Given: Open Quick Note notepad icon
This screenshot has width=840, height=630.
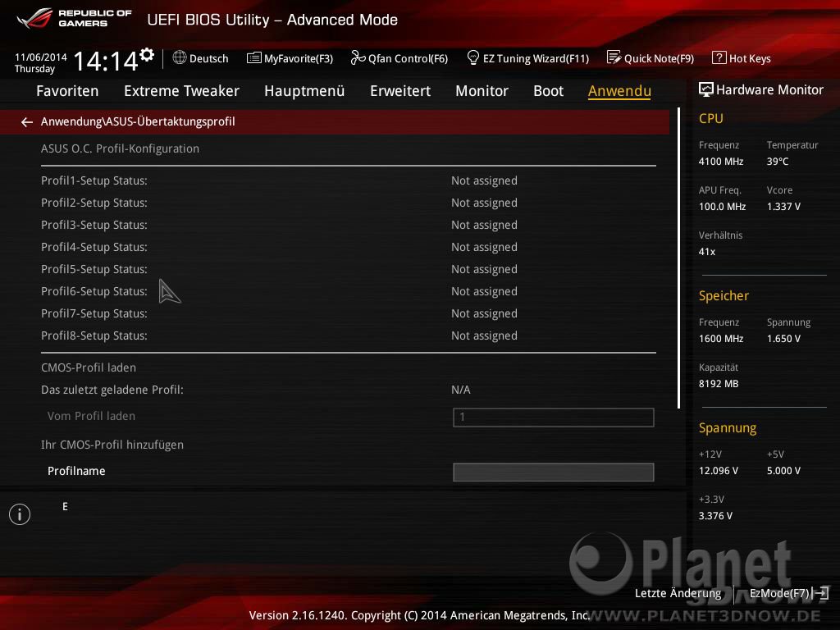Looking at the screenshot, I should coord(614,57).
